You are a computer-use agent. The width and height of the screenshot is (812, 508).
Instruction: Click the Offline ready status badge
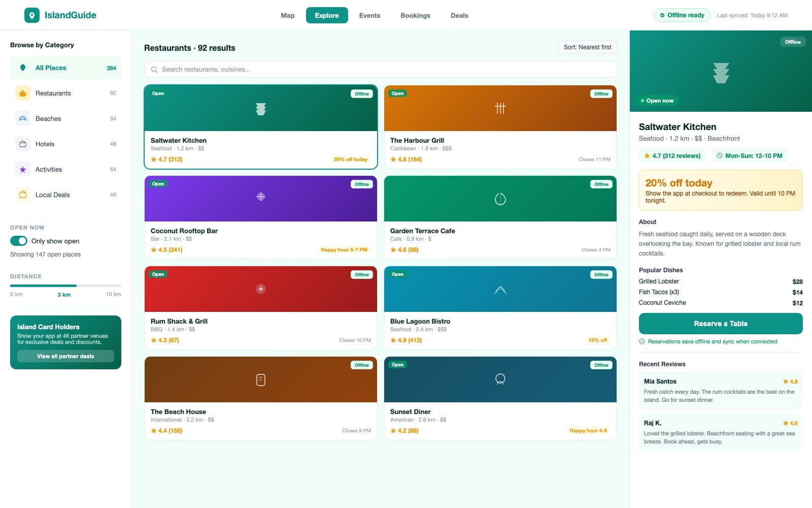[682, 15]
